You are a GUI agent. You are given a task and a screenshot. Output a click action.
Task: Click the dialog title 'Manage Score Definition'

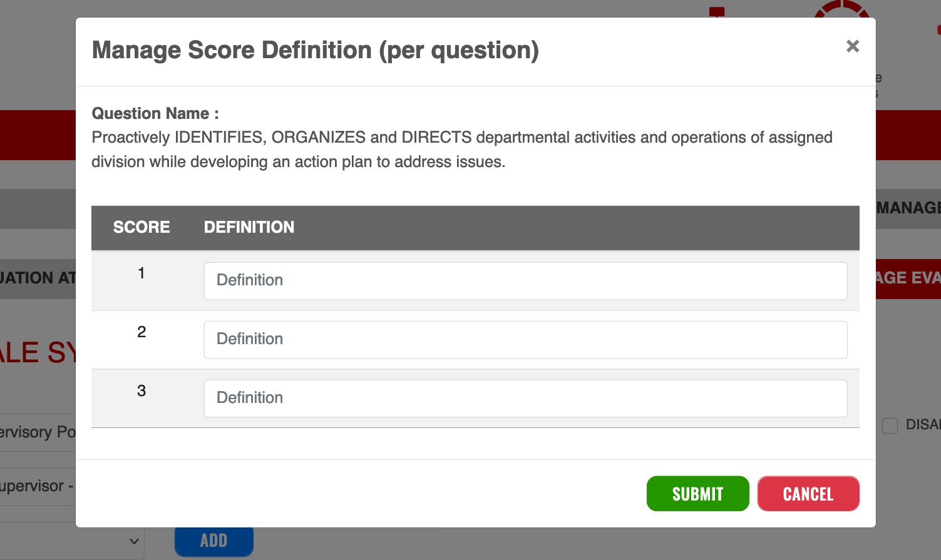[x=315, y=51]
